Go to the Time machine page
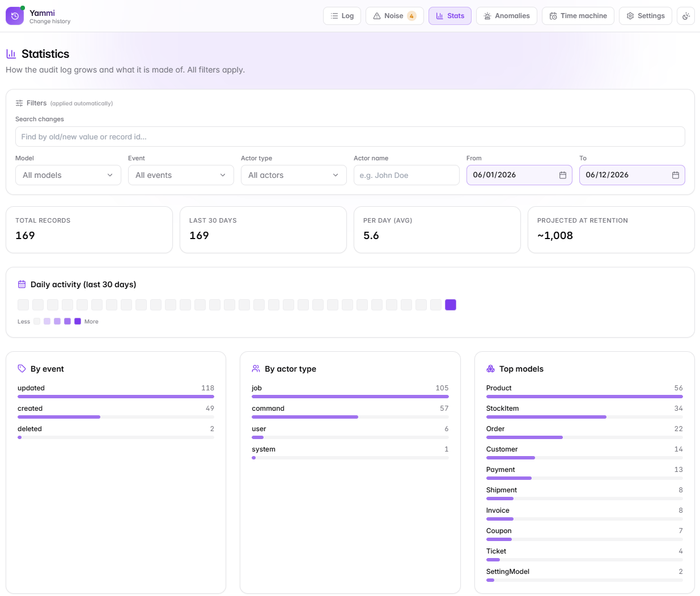The height and width of the screenshot is (596, 700). click(x=578, y=16)
